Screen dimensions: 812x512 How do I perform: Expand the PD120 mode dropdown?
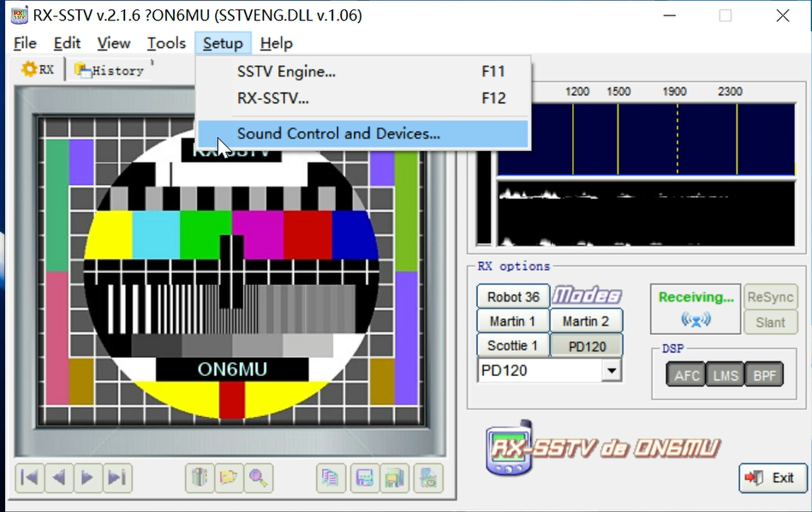click(x=612, y=370)
